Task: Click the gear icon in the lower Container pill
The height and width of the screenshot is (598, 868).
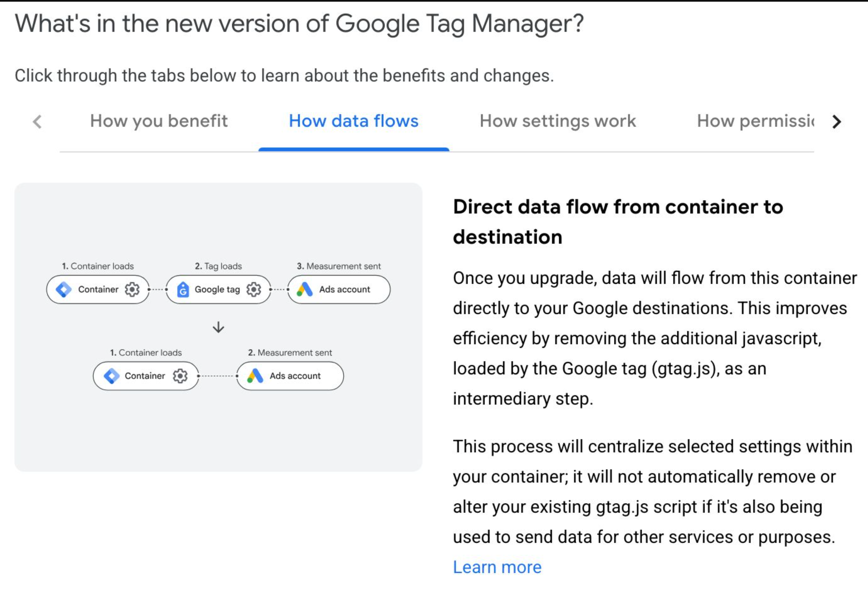Action: [x=180, y=376]
